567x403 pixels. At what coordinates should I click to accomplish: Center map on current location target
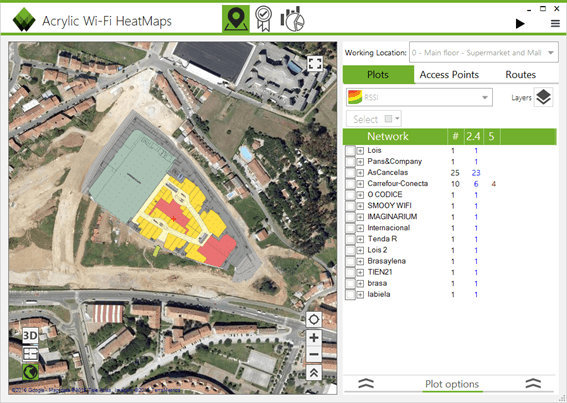click(314, 319)
